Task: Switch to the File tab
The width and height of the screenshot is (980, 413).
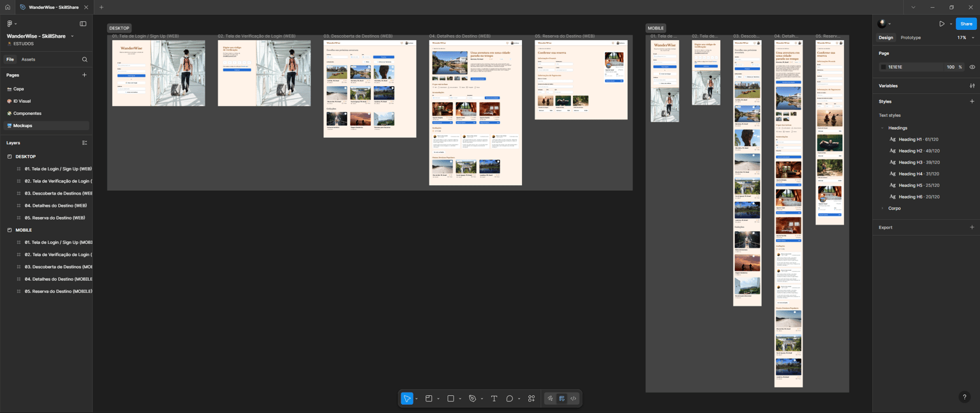Action: 10,59
